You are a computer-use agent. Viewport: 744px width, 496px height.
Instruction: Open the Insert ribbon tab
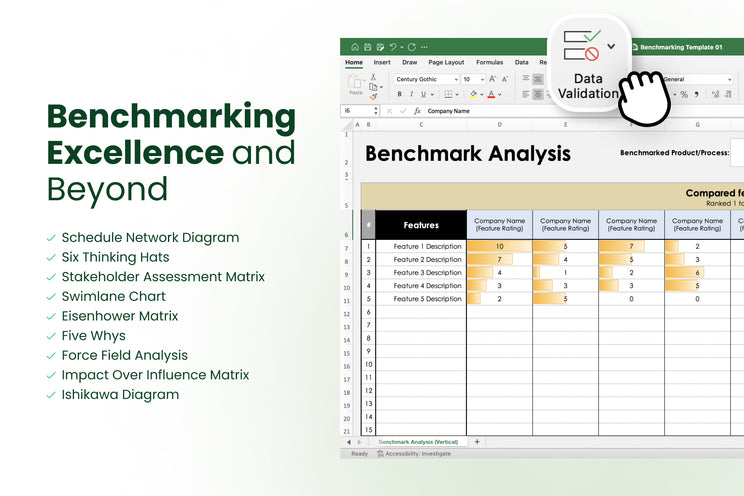click(x=382, y=62)
